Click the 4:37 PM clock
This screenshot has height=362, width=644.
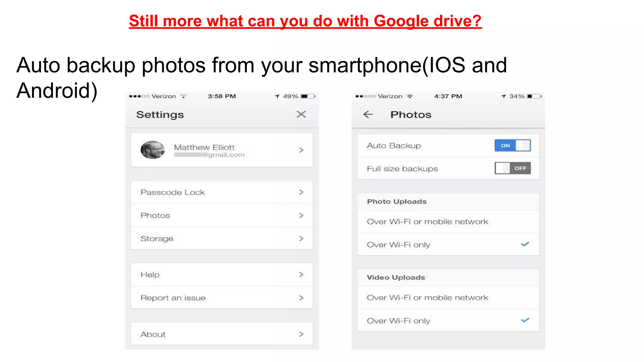[448, 96]
